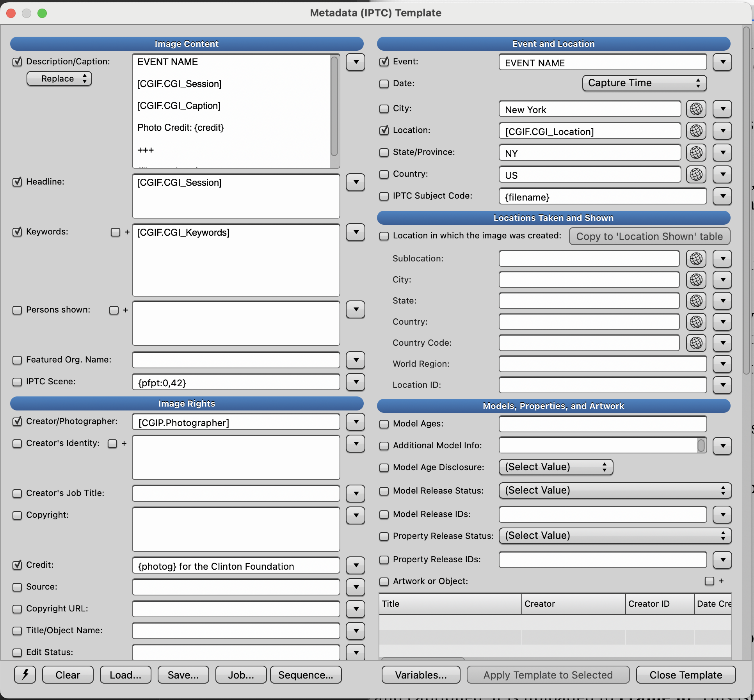
Task: Click the globe icon beside the [CGIF.CGI_Location] field
Action: [696, 131]
